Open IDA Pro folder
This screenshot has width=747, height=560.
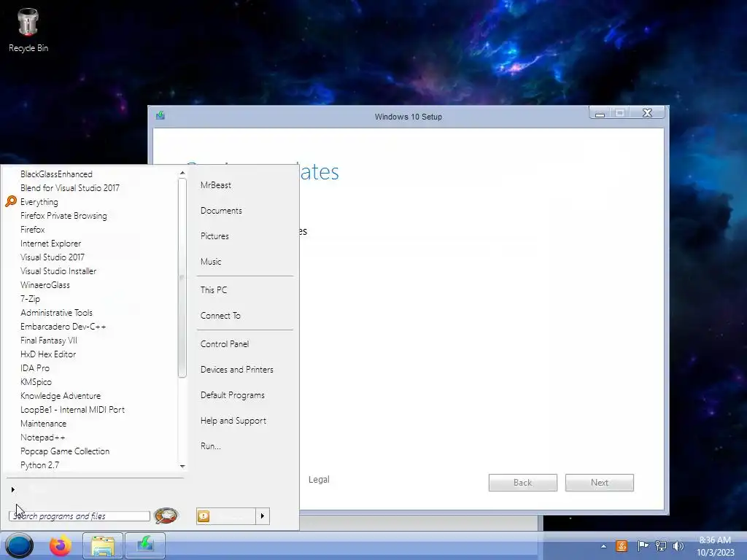coord(35,368)
